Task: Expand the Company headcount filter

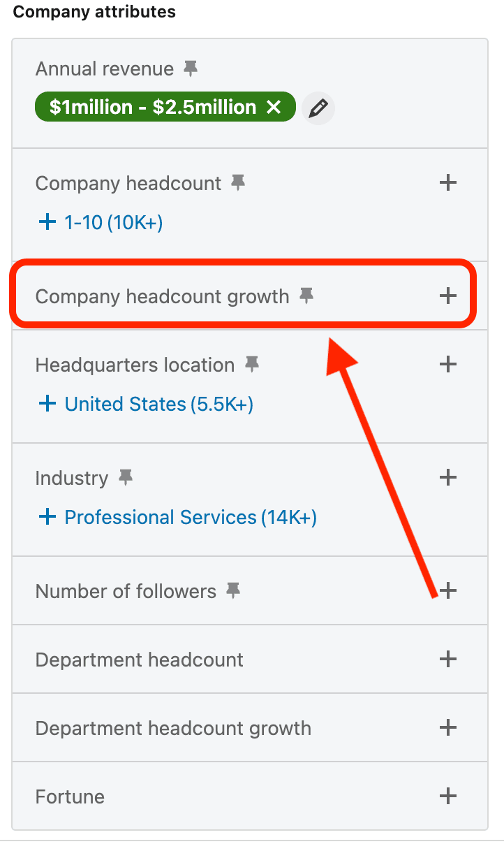Action: point(447,183)
